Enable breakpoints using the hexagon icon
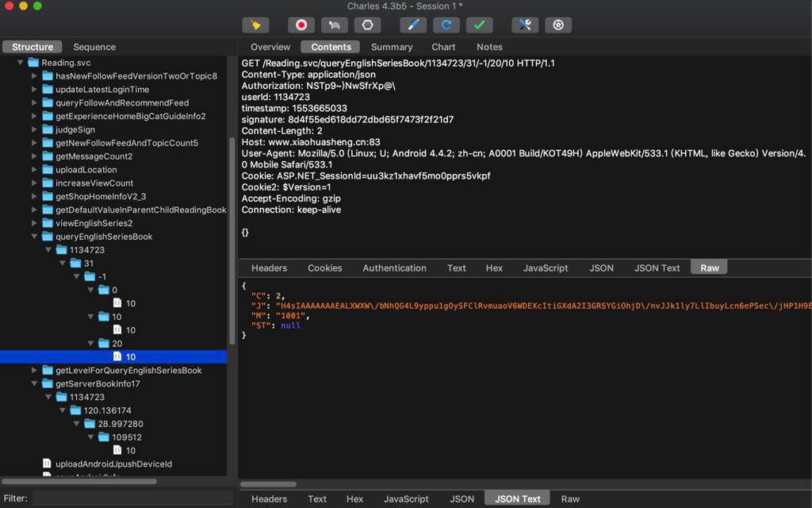Screen dimensions: 812x508 point(367,25)
